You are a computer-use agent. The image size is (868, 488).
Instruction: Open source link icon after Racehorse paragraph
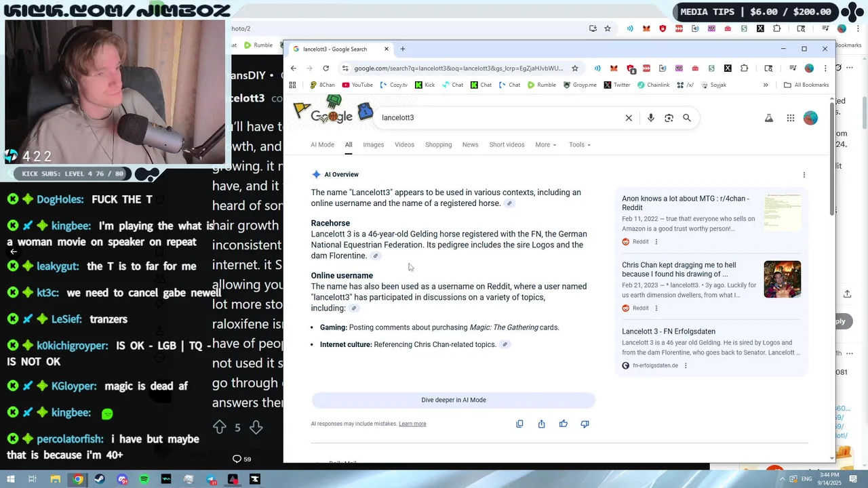tap(376, 256)
